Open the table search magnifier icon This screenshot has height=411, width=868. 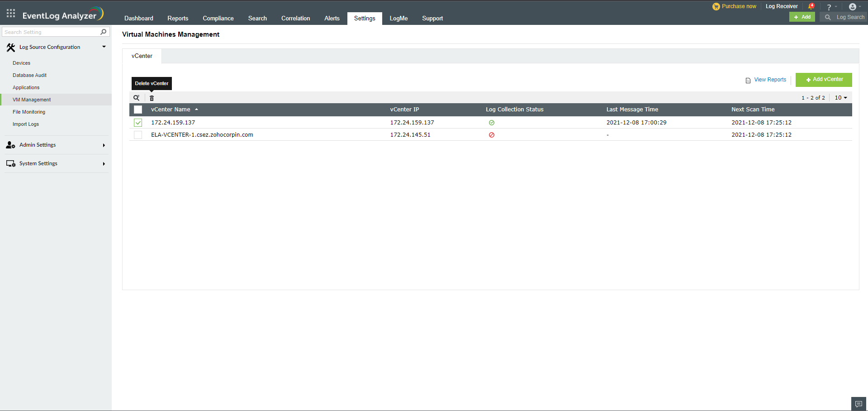click(136, 98)
